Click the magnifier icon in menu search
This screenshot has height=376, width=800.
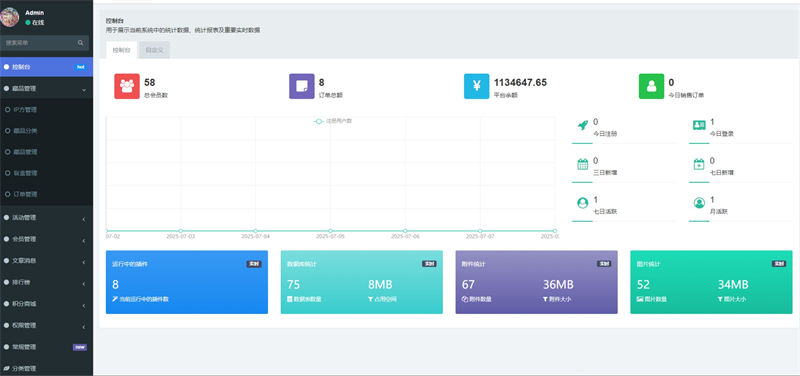tap(81, 43)
